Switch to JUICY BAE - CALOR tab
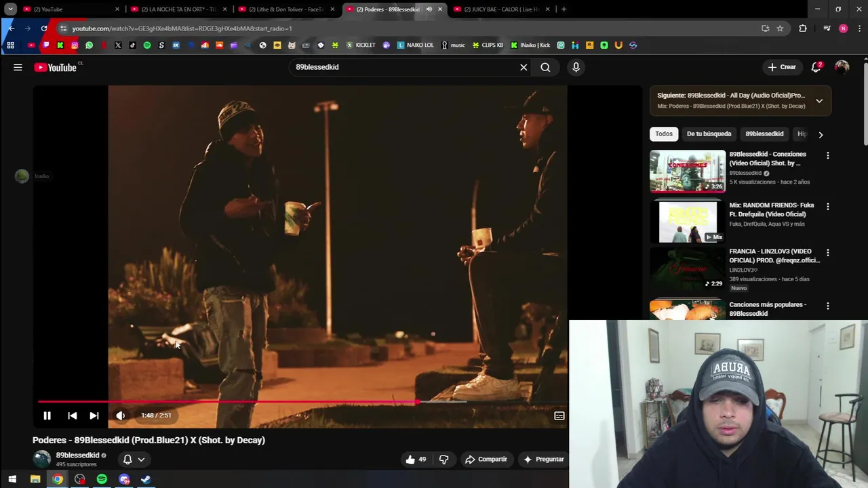 [x=501, y=9]
